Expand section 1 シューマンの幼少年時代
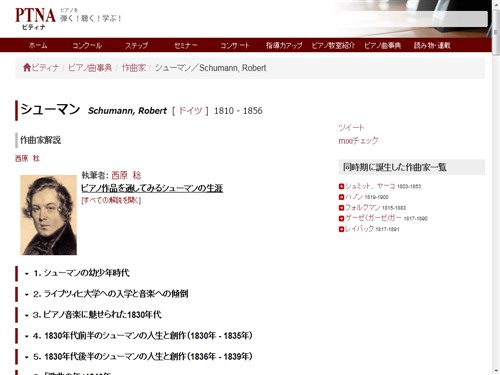 [77, 273]
